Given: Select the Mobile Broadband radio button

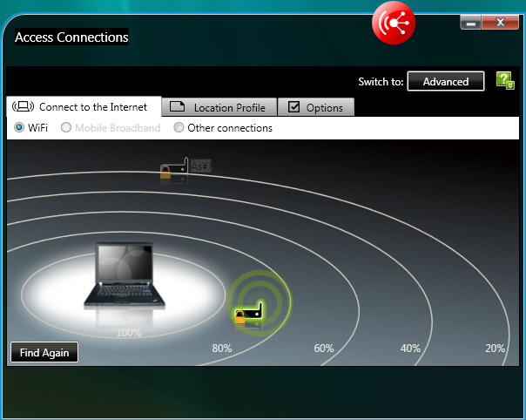Looking at the screenshot, I should point(66,127).
